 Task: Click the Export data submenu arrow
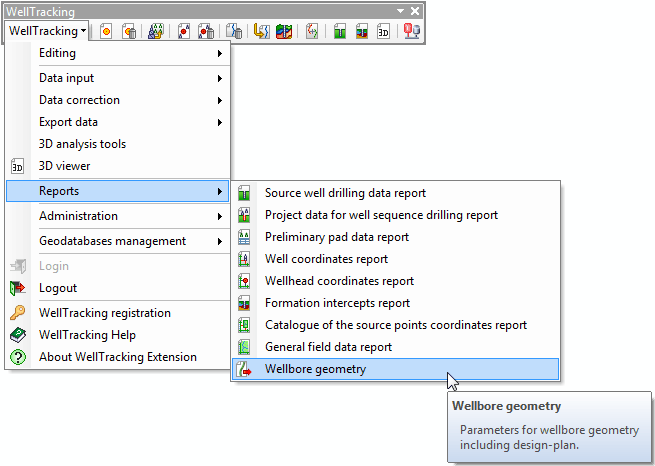point(220,122)
